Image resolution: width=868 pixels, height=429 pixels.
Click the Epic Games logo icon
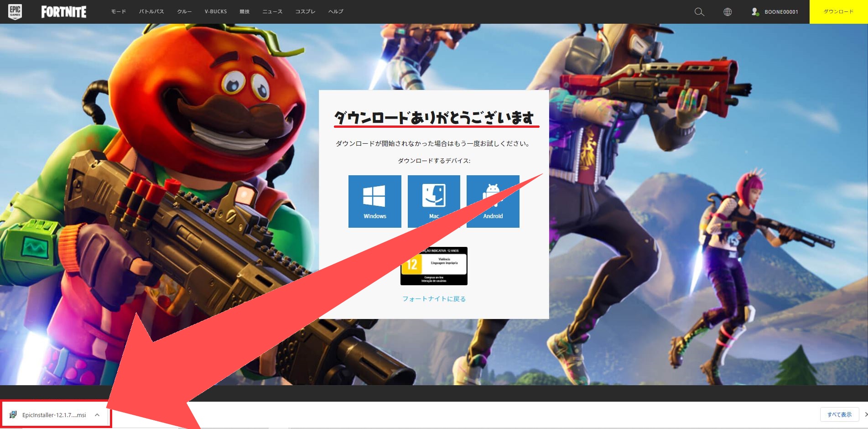click(x=15, y=12)
